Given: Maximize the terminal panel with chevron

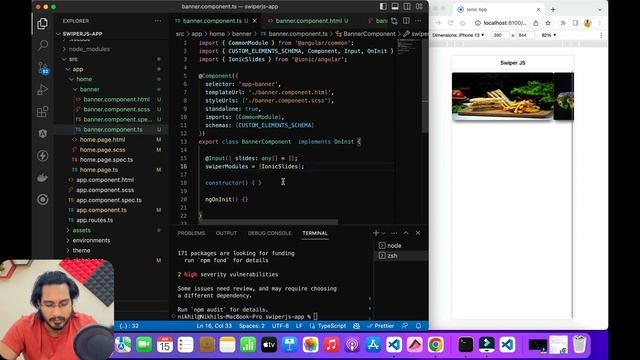Looking at the screenshot, I should pos(406,233).
